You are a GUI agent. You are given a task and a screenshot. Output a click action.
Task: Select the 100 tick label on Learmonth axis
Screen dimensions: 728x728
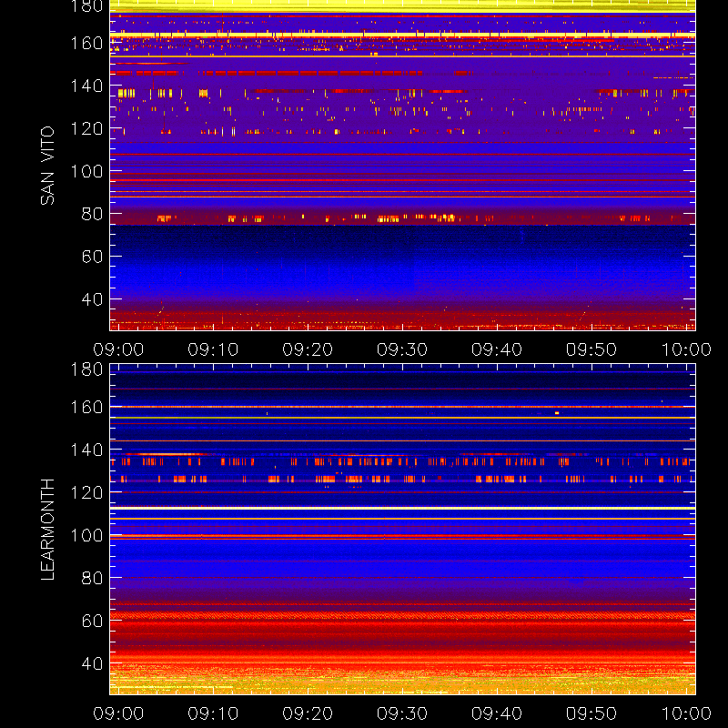point(86,535)
